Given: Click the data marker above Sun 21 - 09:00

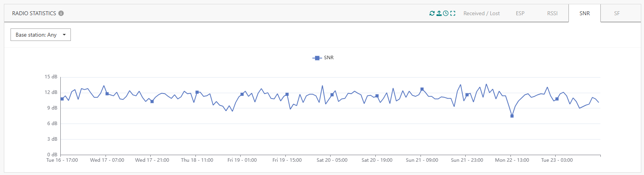Looking at the screenshot, I should pyautogui.click(x=422, y=89).
